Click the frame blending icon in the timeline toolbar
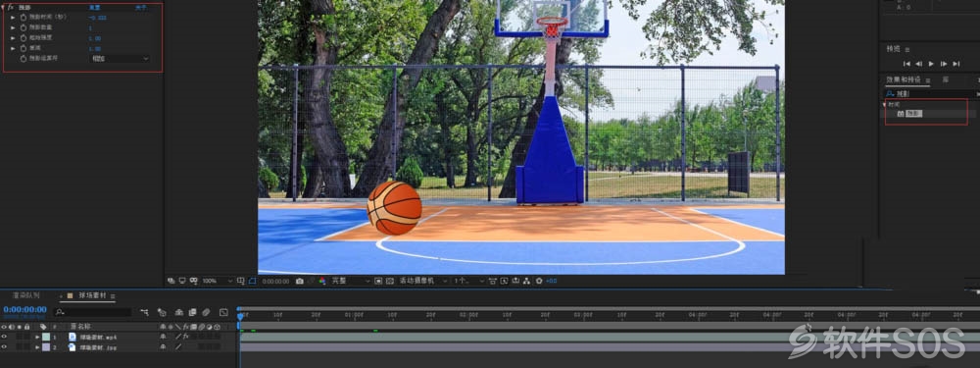980x368 pixels. [192, 312]
